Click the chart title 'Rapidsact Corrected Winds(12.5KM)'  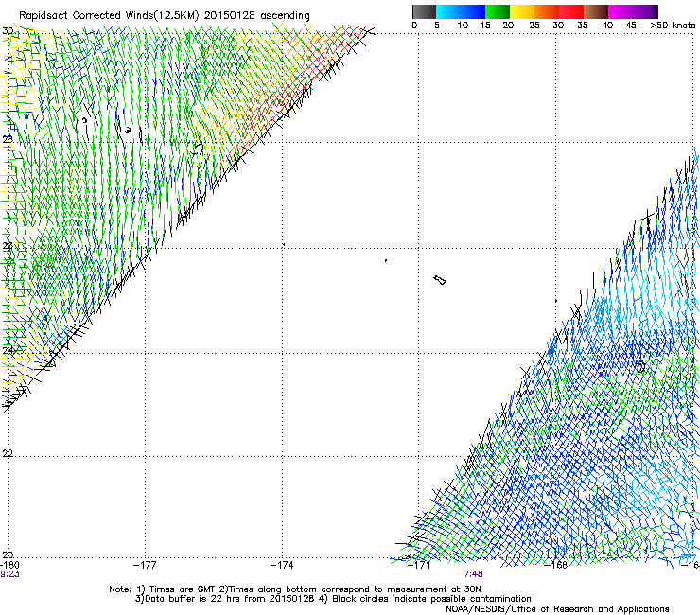109,15
